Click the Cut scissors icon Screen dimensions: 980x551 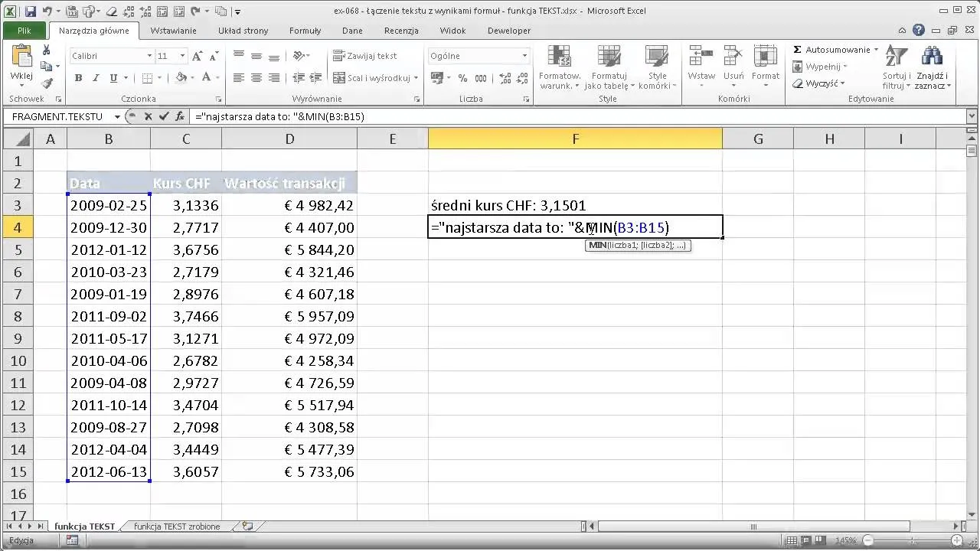click(x=47, y=50)
